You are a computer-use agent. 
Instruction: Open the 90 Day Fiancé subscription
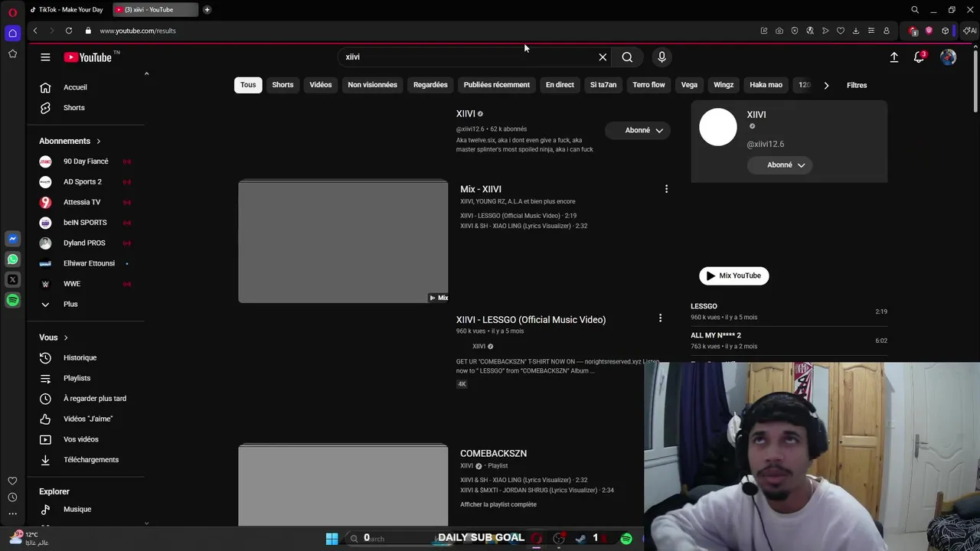86,161
